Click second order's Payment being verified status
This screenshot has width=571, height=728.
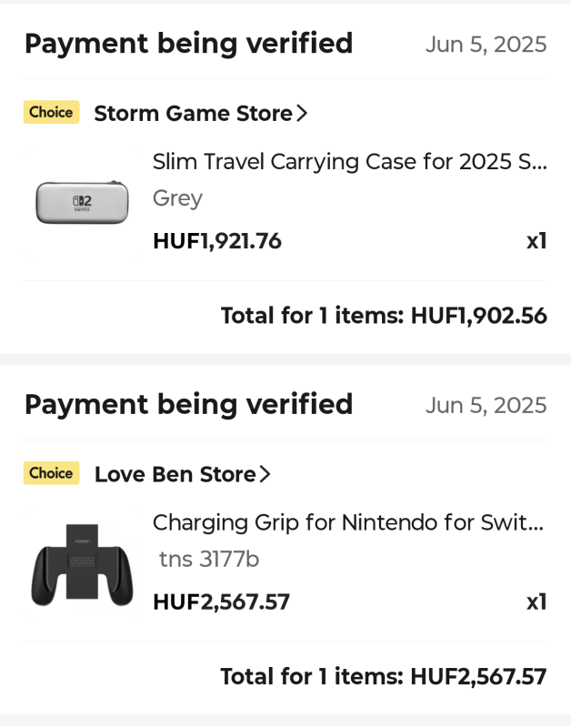tap(189, 405)
